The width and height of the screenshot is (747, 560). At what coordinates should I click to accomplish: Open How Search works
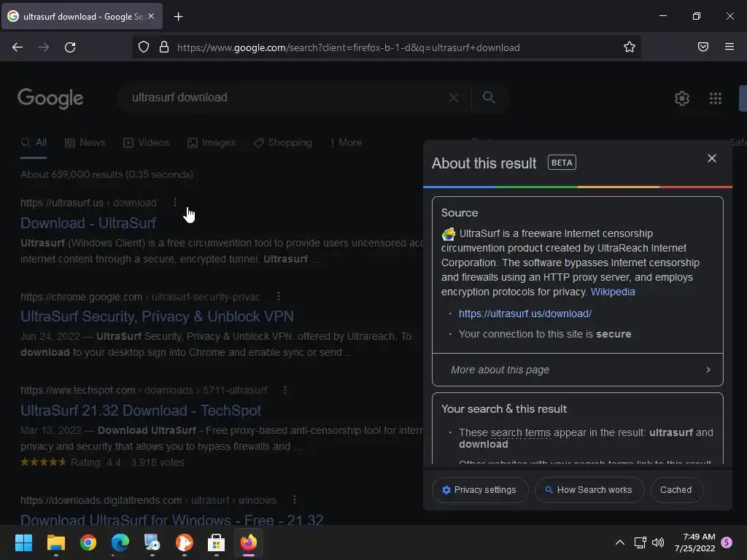point(589,489)
